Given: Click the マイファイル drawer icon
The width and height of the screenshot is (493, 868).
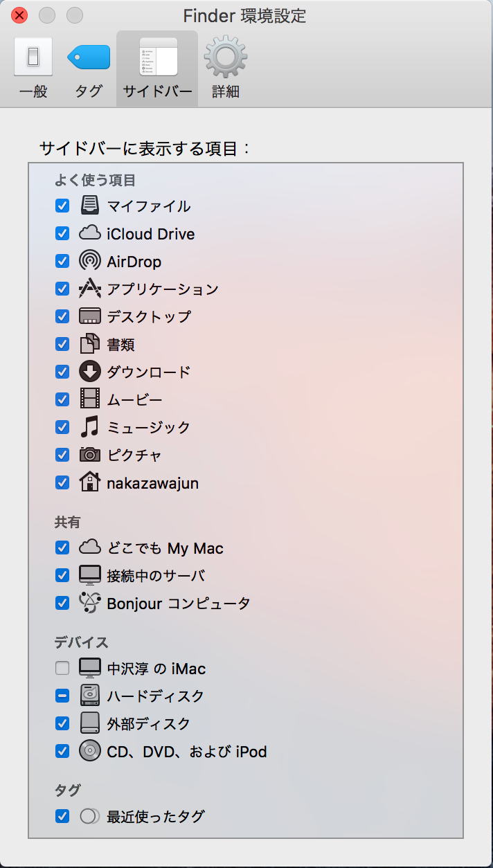Looking at the screenshot, I should tap(90, 206).
